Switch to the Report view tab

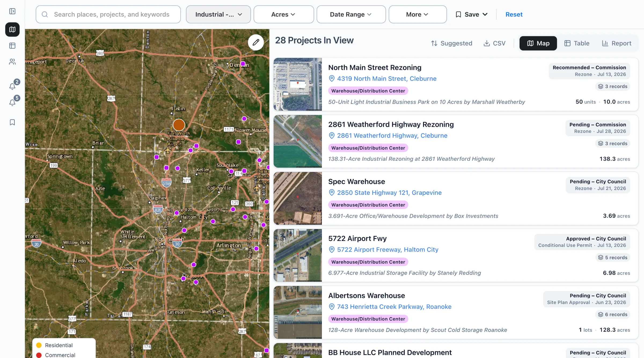[x=617, y=43]
